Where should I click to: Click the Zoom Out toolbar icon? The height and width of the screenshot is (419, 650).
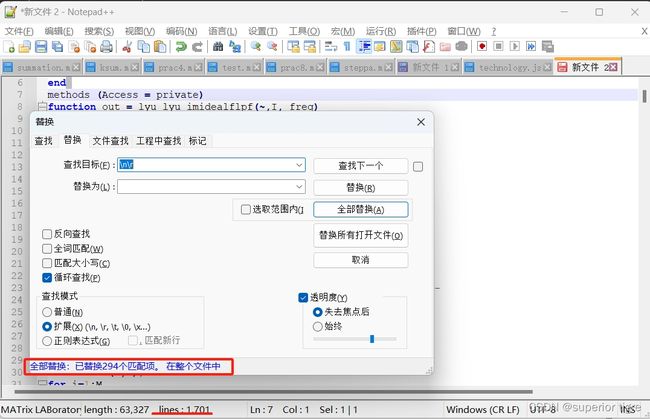pos(272,47)
